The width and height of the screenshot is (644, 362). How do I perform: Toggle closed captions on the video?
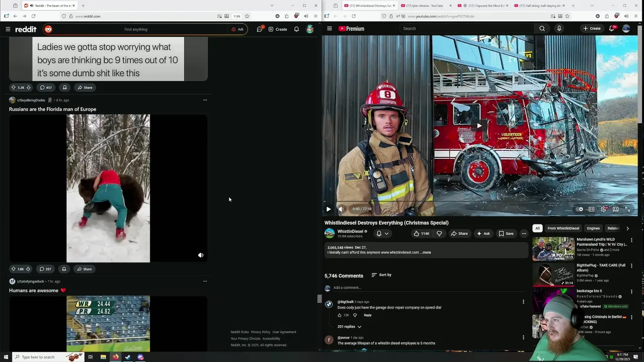click(x=592, y=209)
